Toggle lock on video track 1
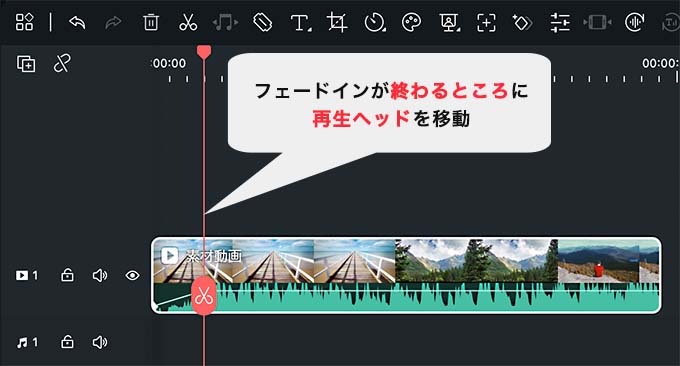 [67, 275]
